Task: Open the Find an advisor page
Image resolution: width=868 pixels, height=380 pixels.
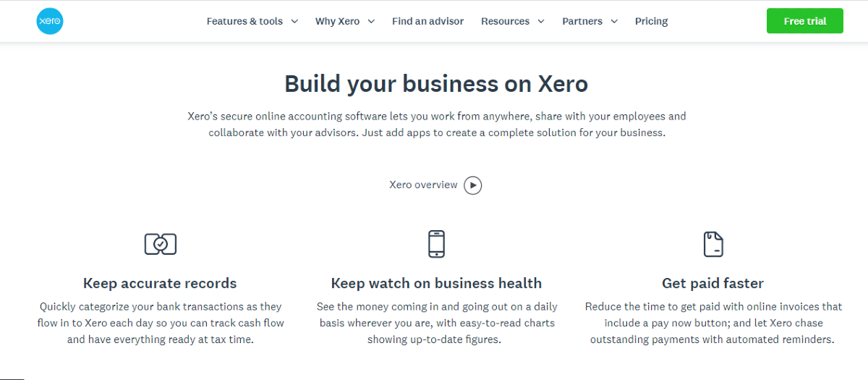Action: (427, 21)
